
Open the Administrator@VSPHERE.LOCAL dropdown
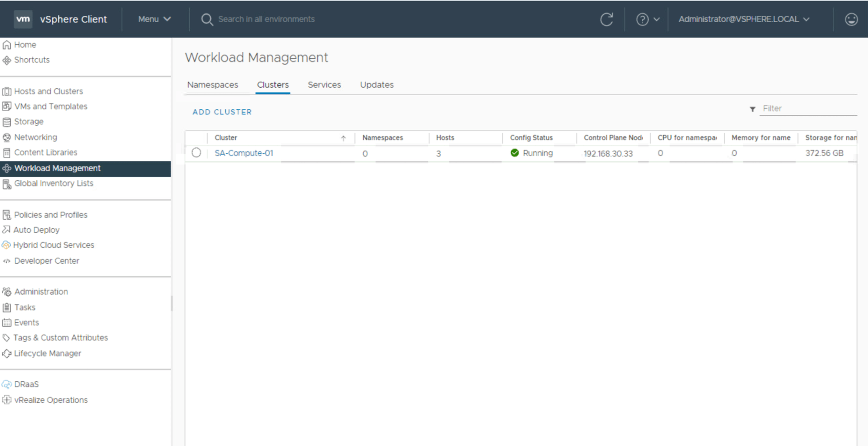tap(744, 19)
